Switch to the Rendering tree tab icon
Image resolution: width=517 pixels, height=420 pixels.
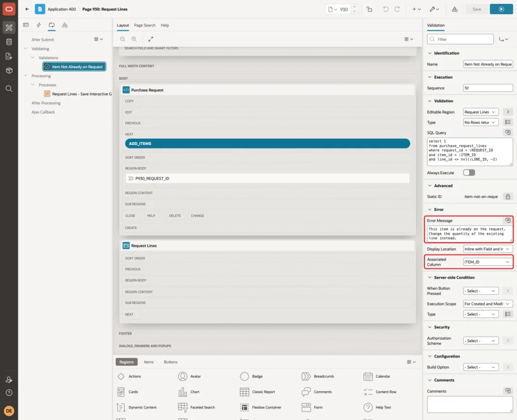[x=26, y=25]
